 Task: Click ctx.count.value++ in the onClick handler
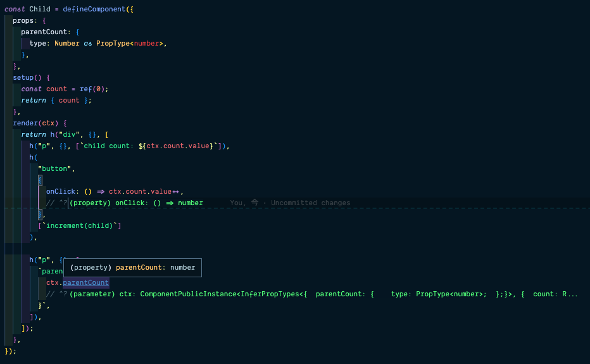click(x=144, y=192)
